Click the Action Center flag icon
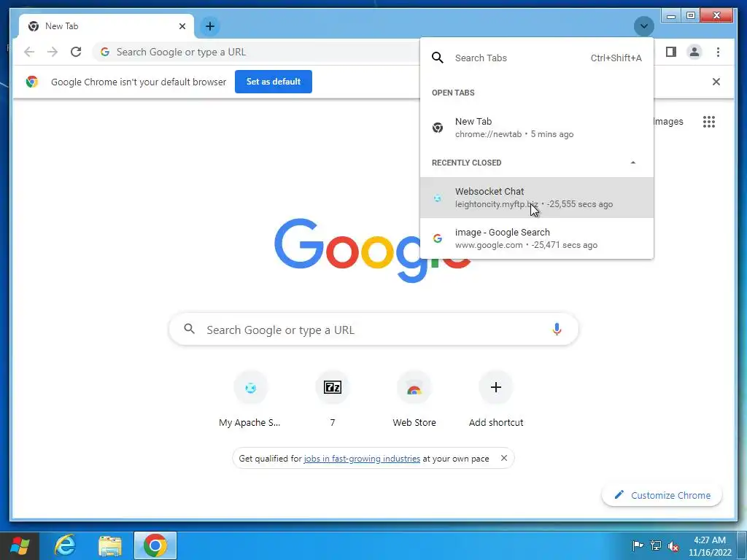 tap(638, 545)
